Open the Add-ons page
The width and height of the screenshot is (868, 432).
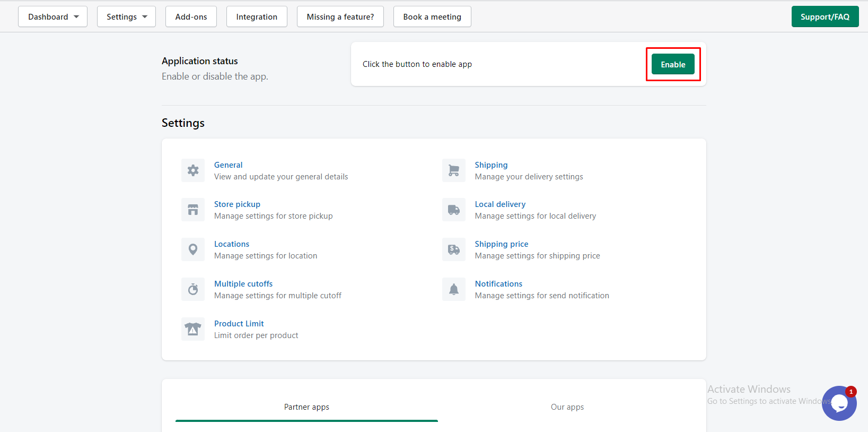click(191, 16)
